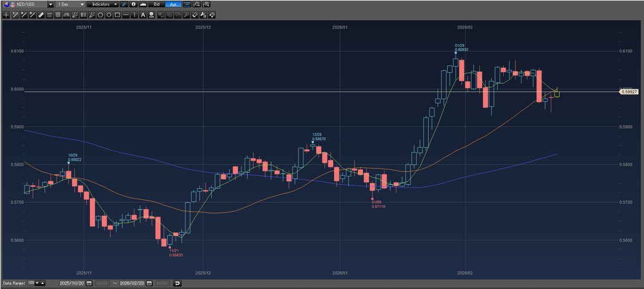Activate the eraser tool
Screen dimensions: 644x289
(195, 15)
